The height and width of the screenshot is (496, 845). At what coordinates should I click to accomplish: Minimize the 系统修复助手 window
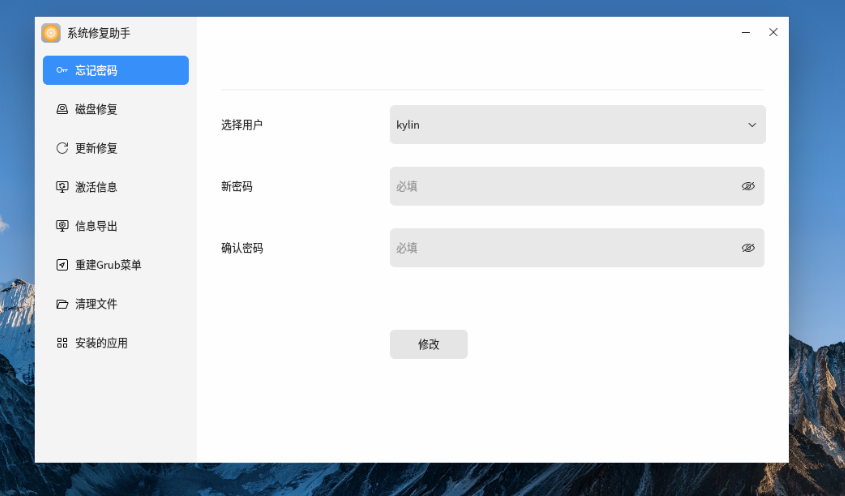click(x=746, y=33)
